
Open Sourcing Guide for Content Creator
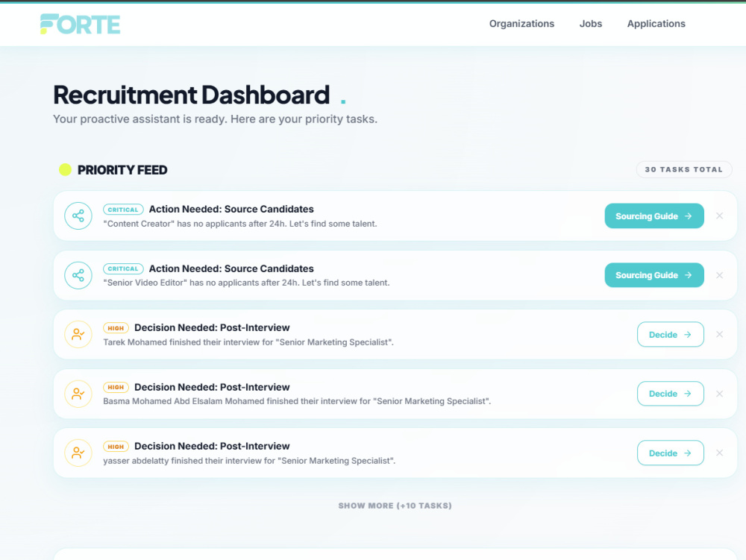(x=654, y=215)
